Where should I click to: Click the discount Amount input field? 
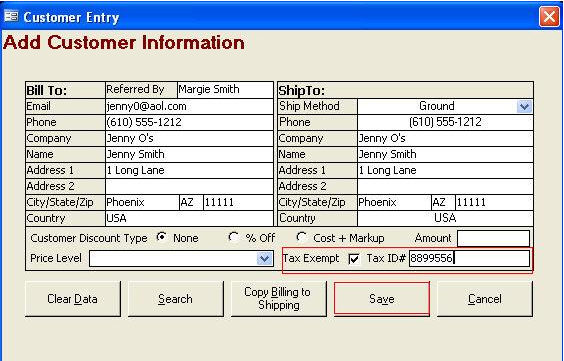click(493, 238)
